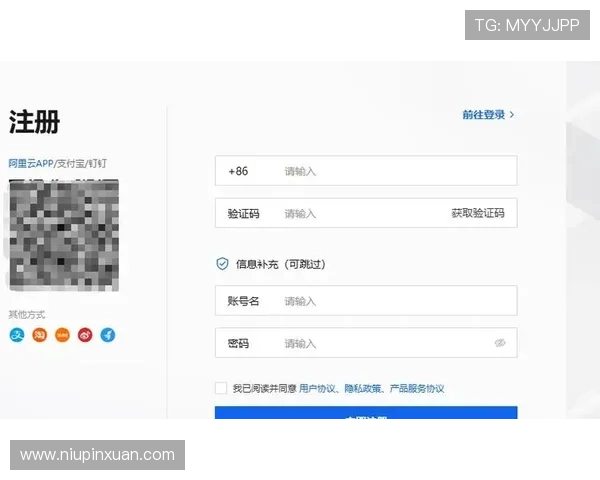Open the +86 country code selector
This screenshot has width=600, height=480.
click(x=238, y=171)
